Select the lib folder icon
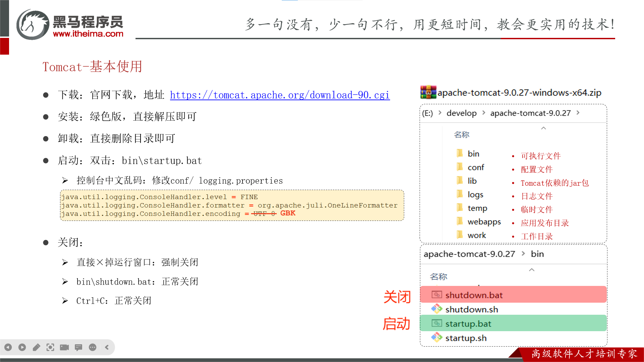Image resolution: width=644 pixels, height=362 pixels. (460, 180)
